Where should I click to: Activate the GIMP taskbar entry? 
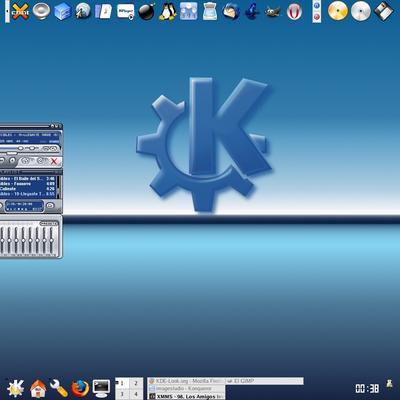pos(265,381)
